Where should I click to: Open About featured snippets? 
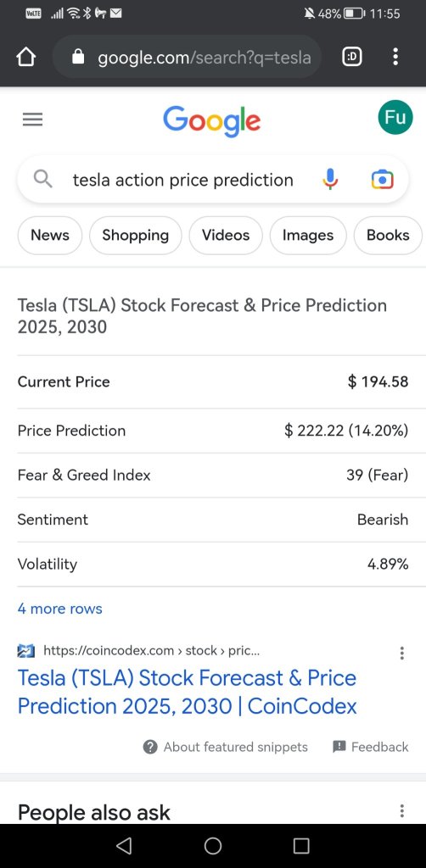(225, 748)
